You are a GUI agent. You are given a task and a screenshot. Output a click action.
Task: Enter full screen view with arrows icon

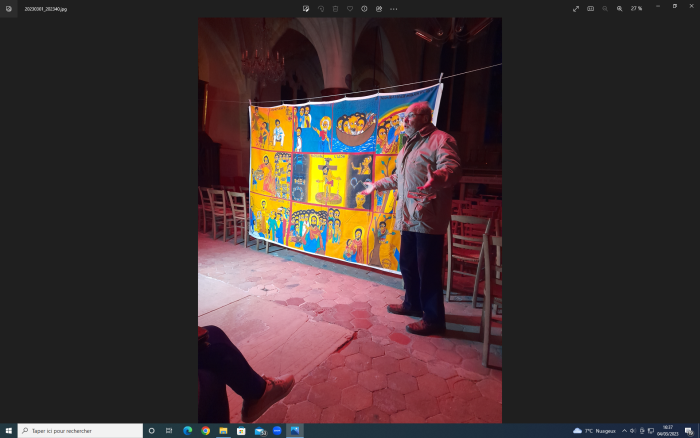(x=576, y=8)
